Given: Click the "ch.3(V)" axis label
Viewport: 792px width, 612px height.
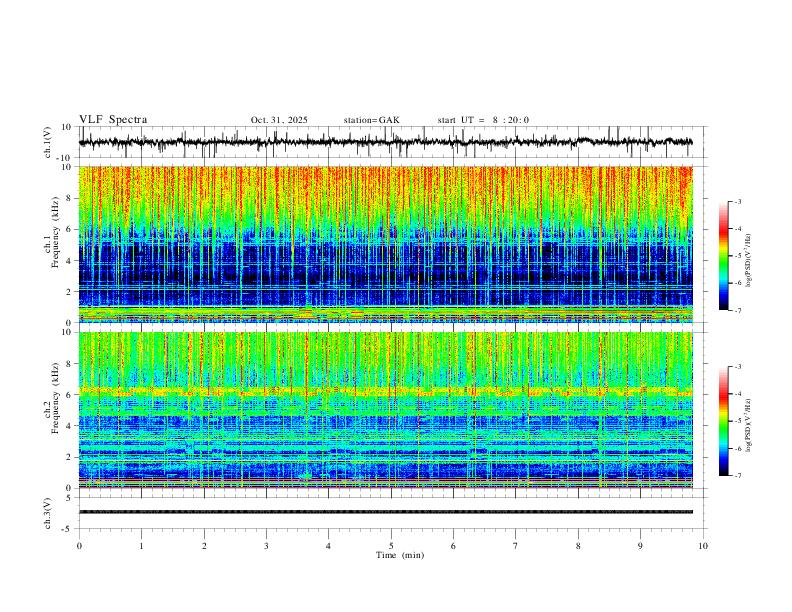Looking at the screenshot, I should point(48,513).
